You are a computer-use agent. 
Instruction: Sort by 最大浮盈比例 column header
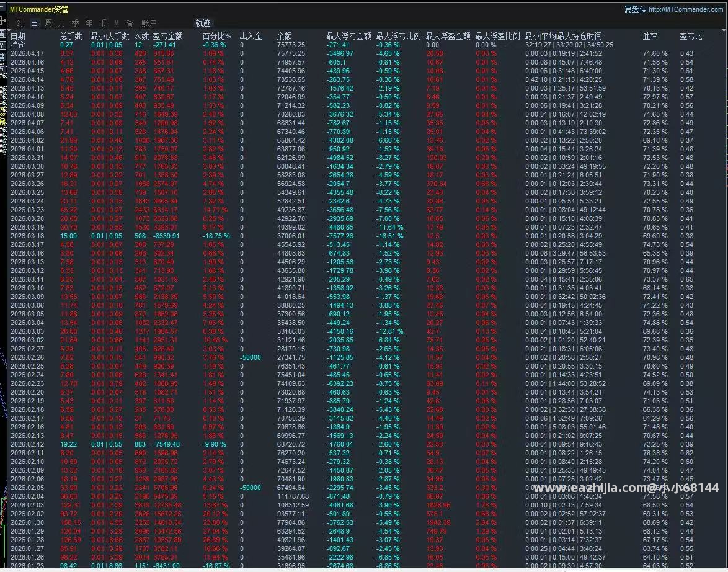(x=498, y=36)
